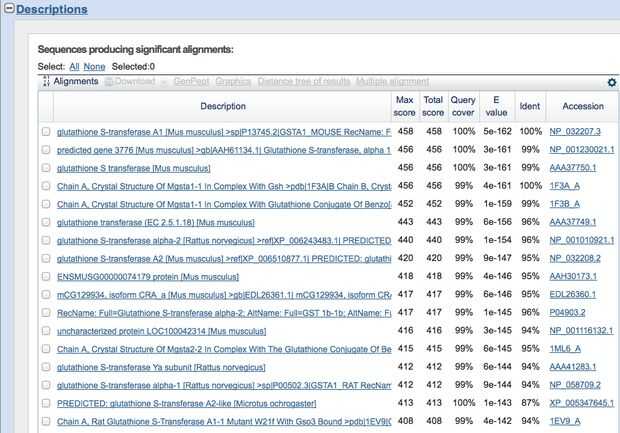Open accession NP_001230021.1

tap(582, 150)
